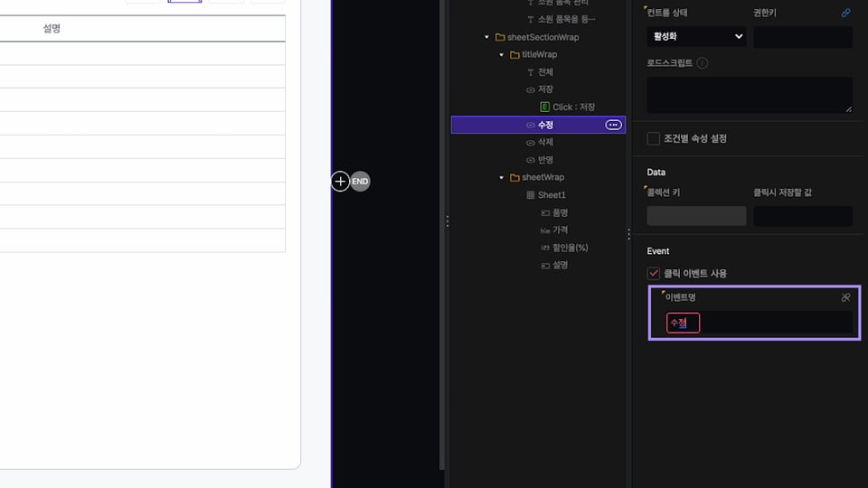The height and width of the screenshot is (488, 868).
Task: Select the 가격 column item
Action: pos(561,230)
